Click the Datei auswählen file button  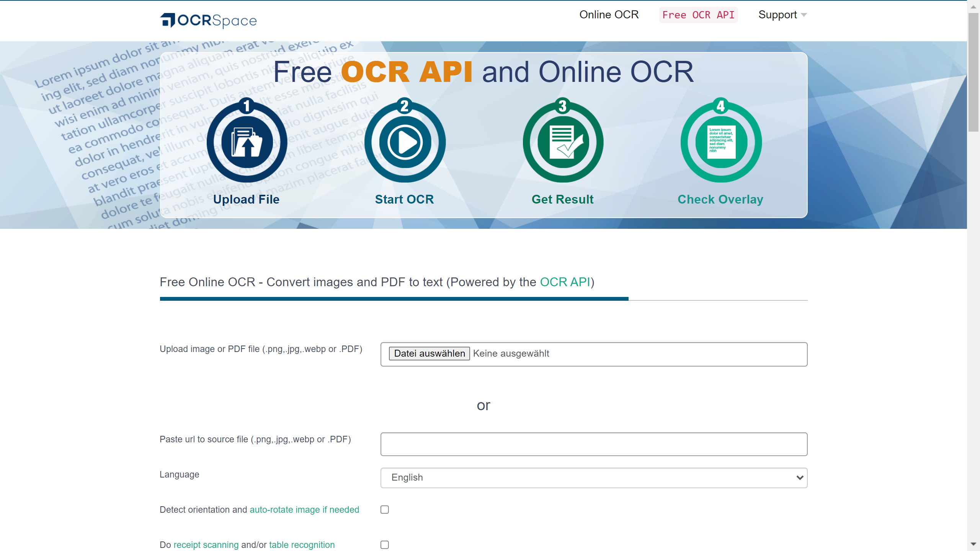[x=429, y=353]
